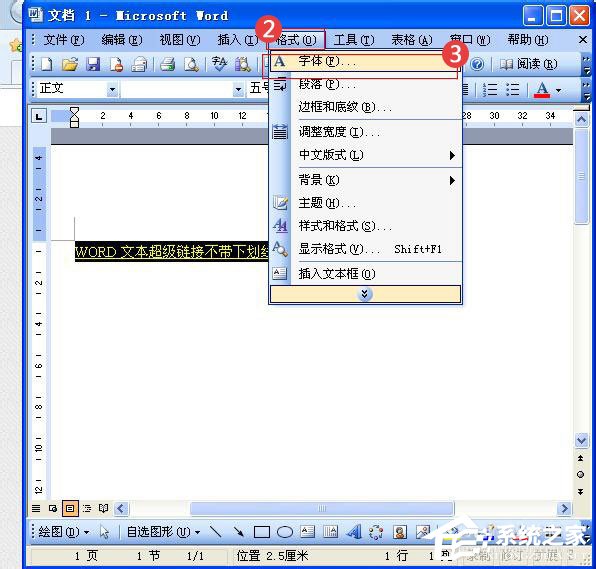The height and width of the screenshot is (569, 596).
Task: Insert a horizontal text box from Drawing toolbar
Action: [x=308, y=531]
